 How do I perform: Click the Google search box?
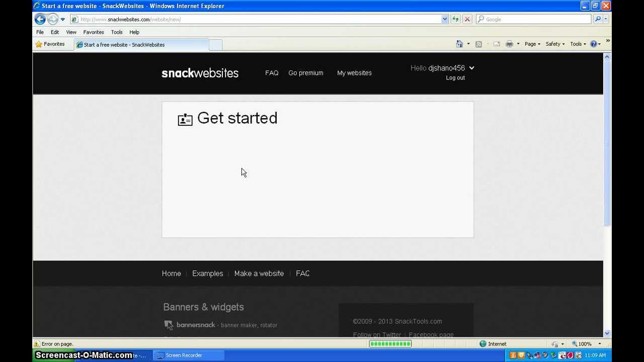point(534,19)
